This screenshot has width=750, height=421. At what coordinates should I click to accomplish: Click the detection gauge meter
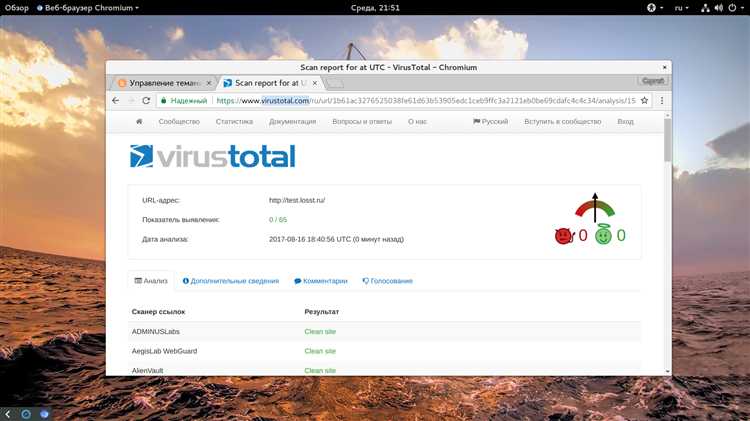[595, 208]
